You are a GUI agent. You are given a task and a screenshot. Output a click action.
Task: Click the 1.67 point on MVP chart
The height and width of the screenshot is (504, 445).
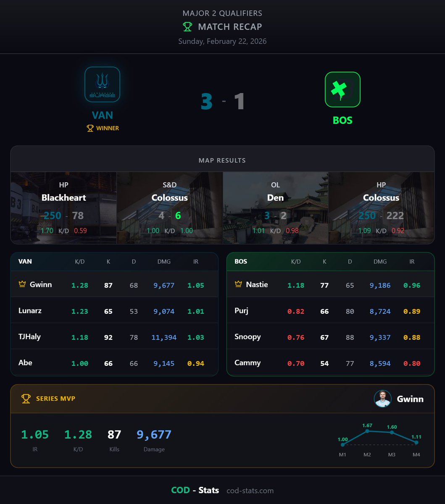(x=367, y=430)
